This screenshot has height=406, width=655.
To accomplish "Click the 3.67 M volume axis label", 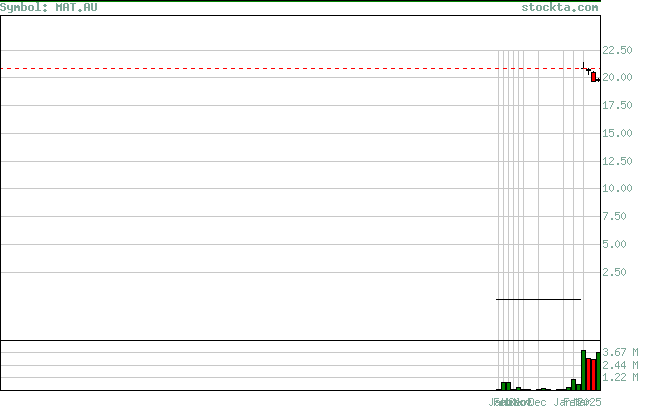I will tap(620, 352).
